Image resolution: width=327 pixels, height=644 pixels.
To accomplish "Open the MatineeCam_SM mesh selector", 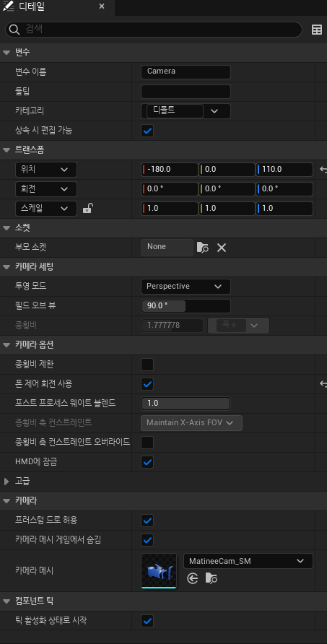I will click(x=248, y=561).
